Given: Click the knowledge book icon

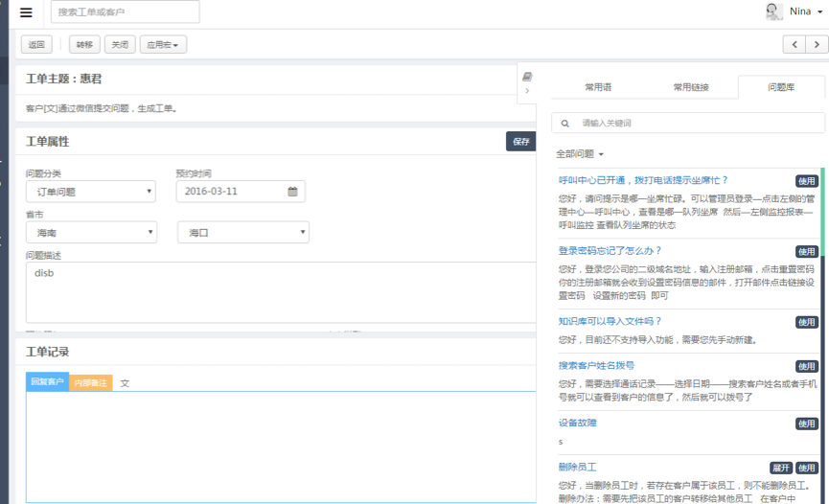Looking at the screenshot, I should point(527,77).
